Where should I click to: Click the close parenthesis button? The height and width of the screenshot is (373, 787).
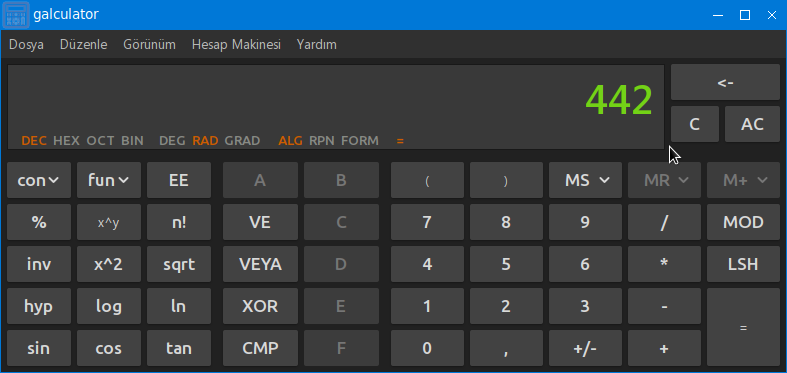click(506, 180)
